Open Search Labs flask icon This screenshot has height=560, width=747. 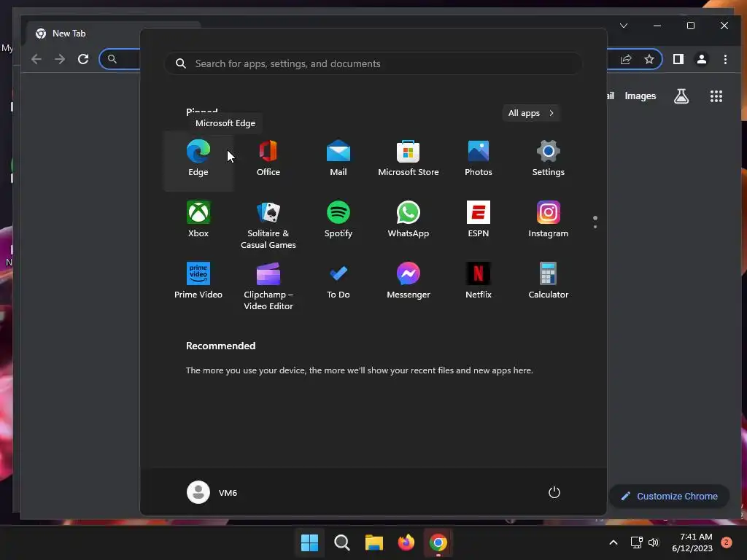(x=681, y=96)
